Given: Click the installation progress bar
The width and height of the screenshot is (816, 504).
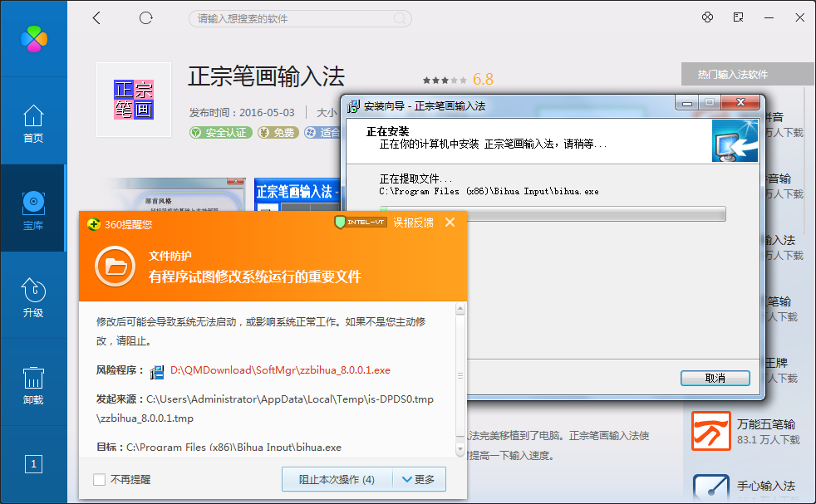Looking at the screenshot, I should 553,214.
